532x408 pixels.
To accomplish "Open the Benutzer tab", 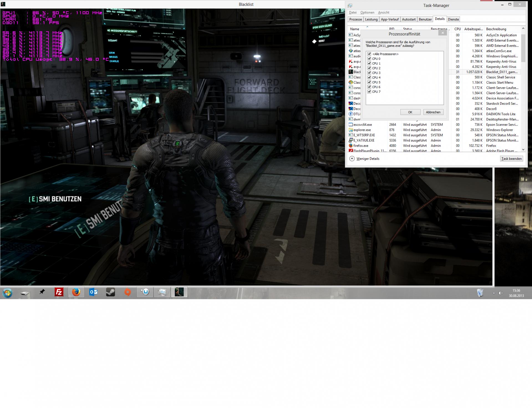I will coord(425,19).
